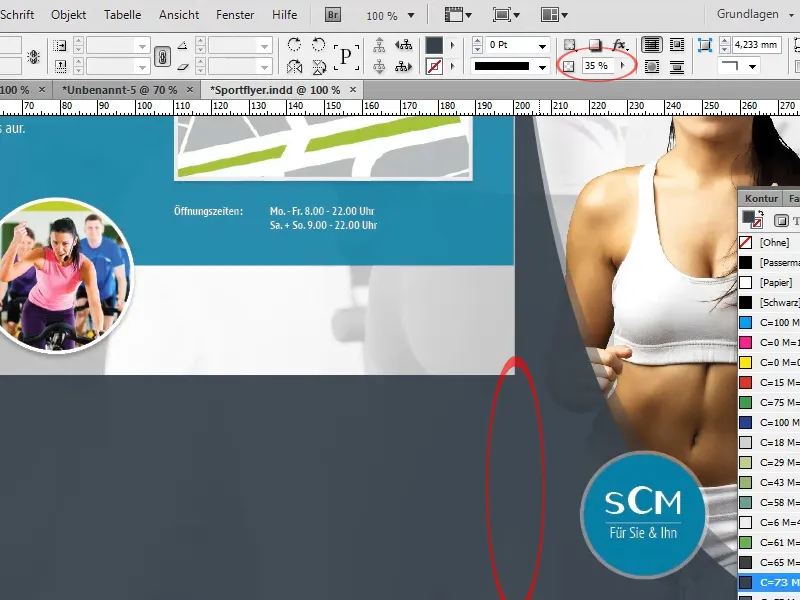
Task: Click the rotation angle icon
Action: click(x=182, y=46)
